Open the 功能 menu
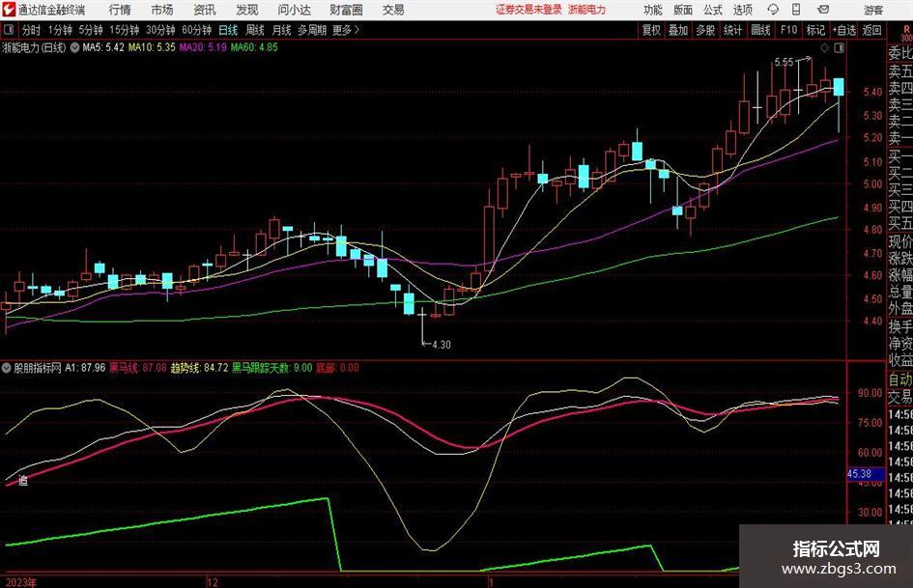The width and height of the screenshot is (913, 588). 653,10
